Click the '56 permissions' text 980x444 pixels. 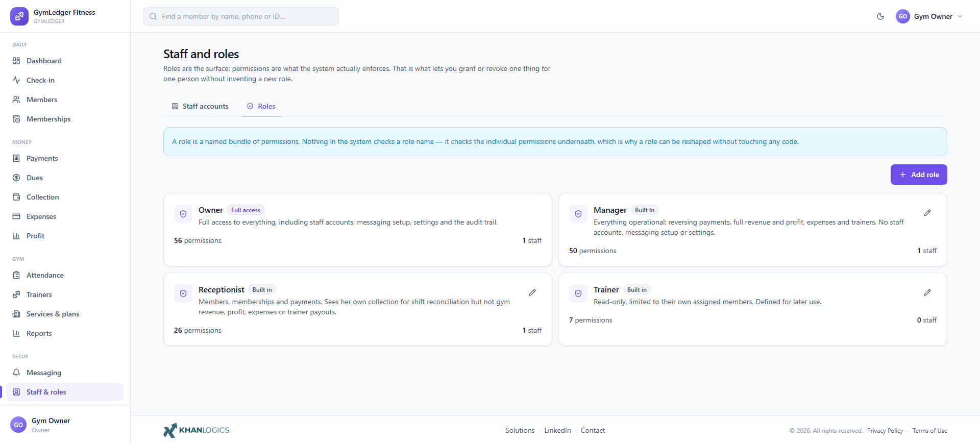coord(198,240)
